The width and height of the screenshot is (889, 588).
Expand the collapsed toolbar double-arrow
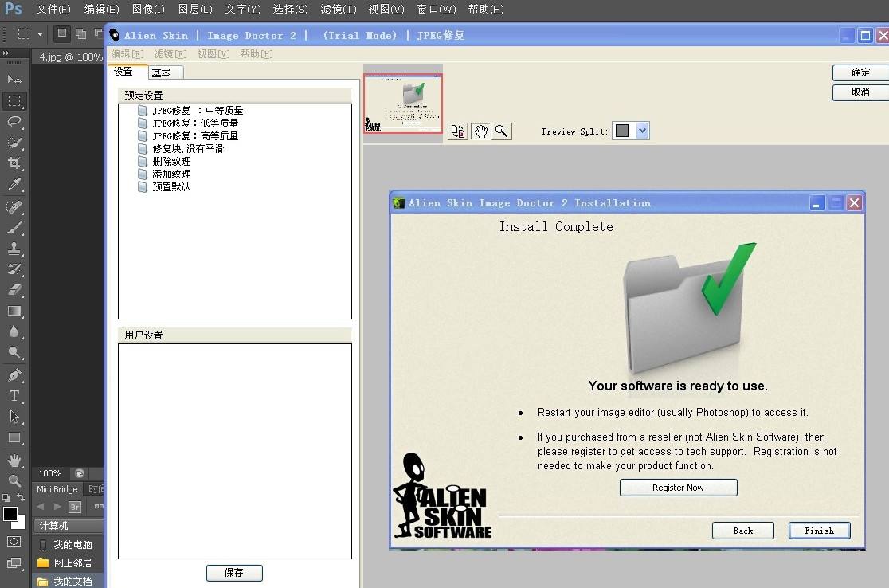[x=6, y=53]
